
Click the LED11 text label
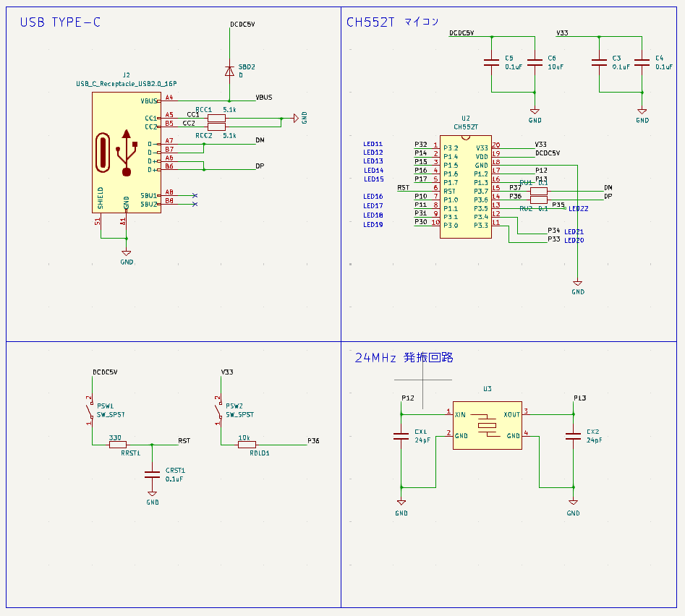point(373,144)
